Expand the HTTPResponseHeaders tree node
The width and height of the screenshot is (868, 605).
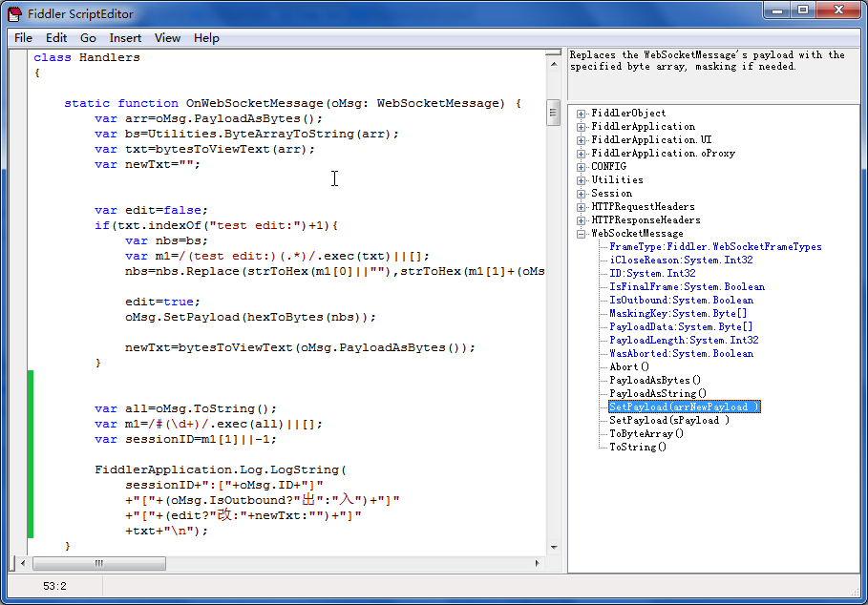pyautogui.click(x=581, y=220)
